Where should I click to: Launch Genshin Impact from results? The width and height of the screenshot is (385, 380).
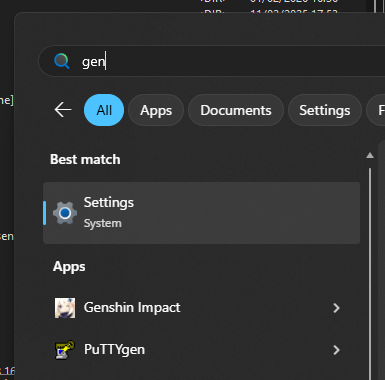point(201,308)
